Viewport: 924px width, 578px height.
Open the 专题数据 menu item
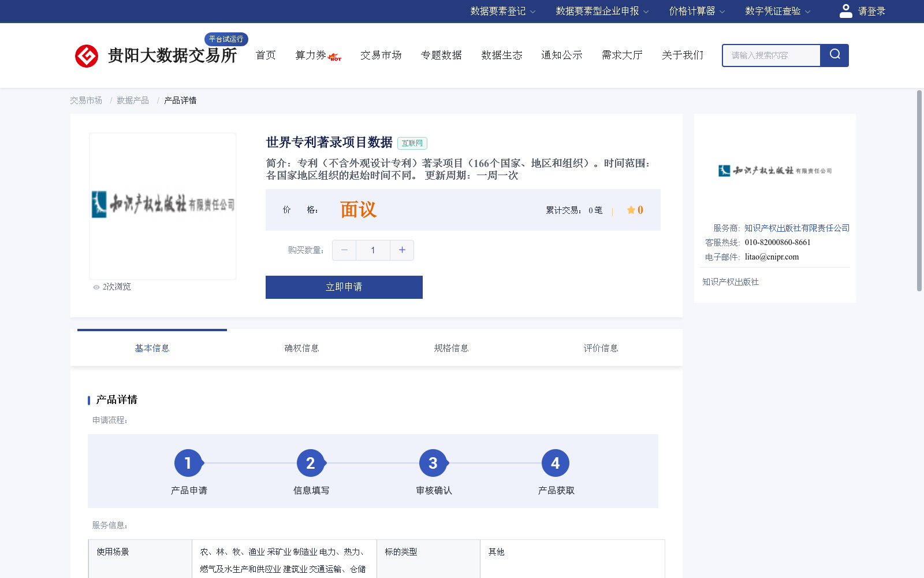[x=441, y=55]
